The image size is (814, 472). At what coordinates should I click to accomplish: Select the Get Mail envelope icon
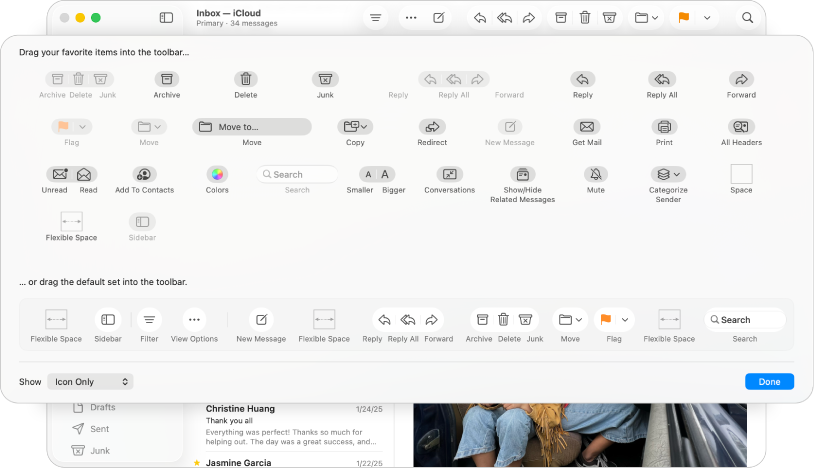586,127
